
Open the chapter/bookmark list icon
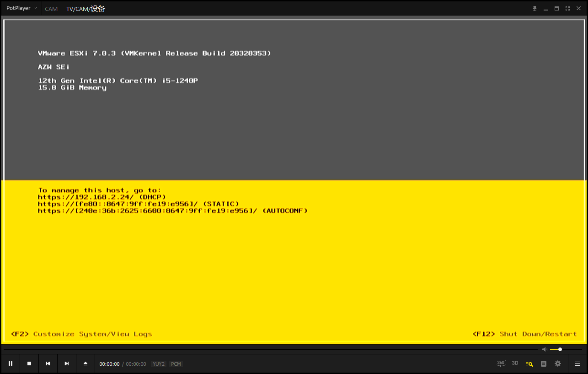coord(544,363)
